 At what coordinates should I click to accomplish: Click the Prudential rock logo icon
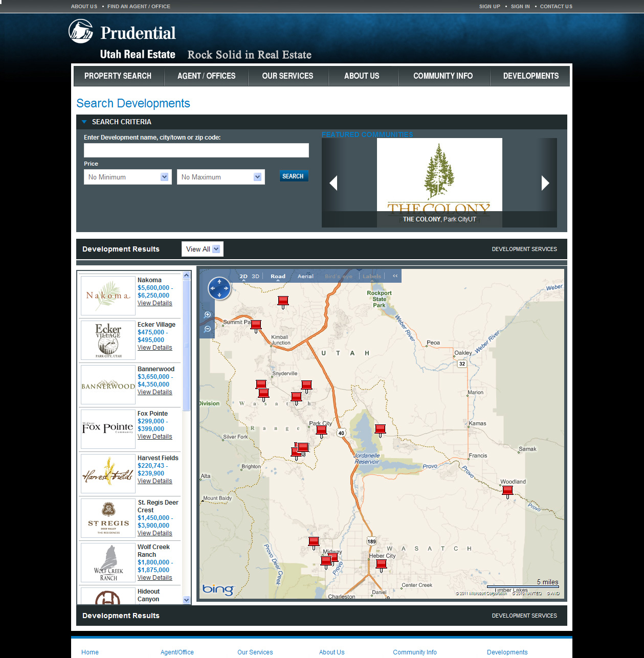pos(81,31)
